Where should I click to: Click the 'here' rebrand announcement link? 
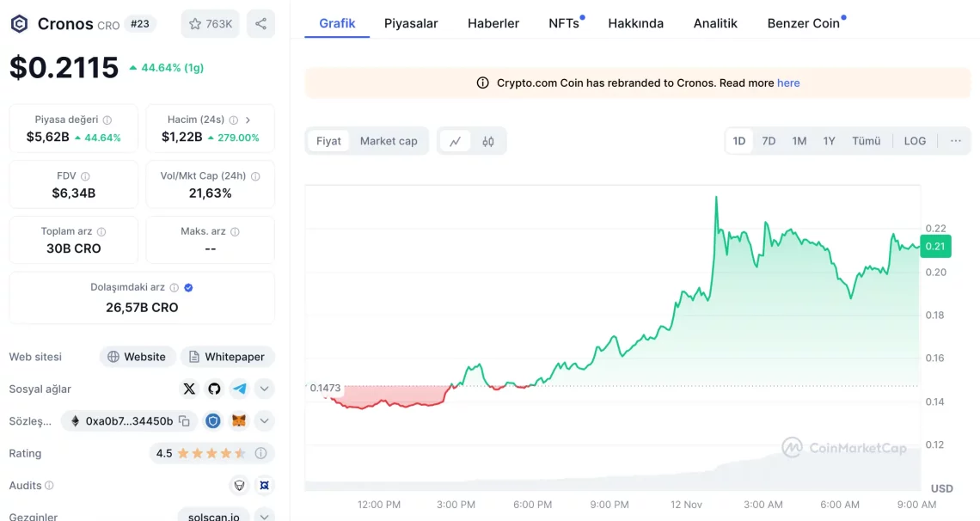click(x=788, y=83)
